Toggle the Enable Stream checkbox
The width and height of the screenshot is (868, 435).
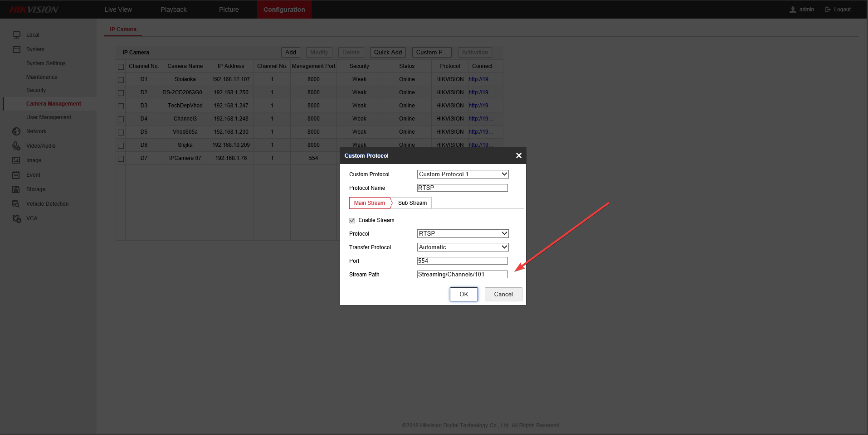pos(352,221)
